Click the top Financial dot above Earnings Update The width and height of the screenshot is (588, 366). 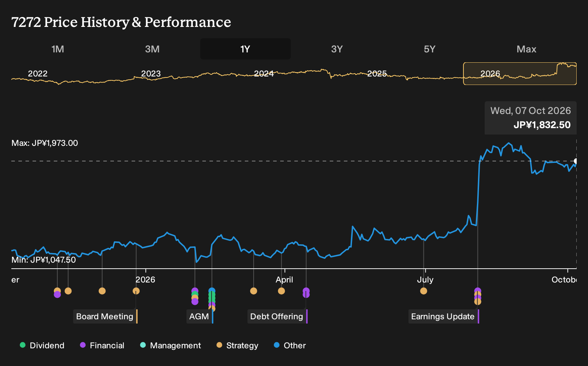tap(478, 291)
